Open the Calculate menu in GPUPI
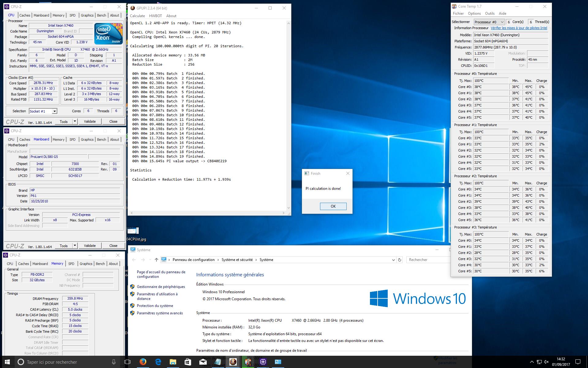This screenshot has width=588, height=368. point(138,16)
